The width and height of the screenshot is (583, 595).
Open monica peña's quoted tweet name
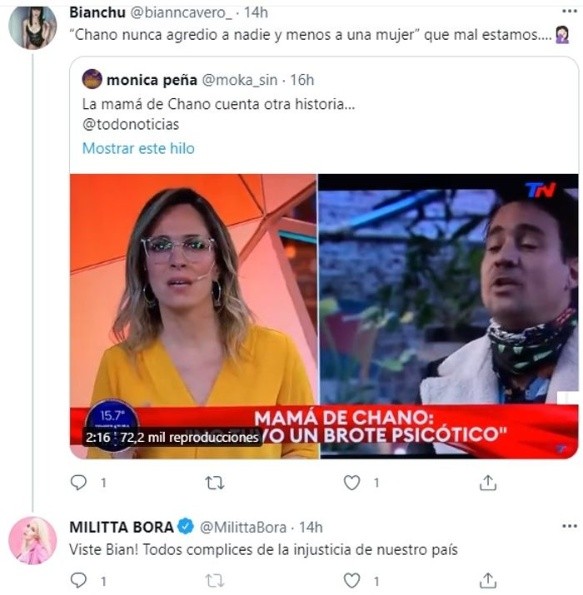(152, 80)
